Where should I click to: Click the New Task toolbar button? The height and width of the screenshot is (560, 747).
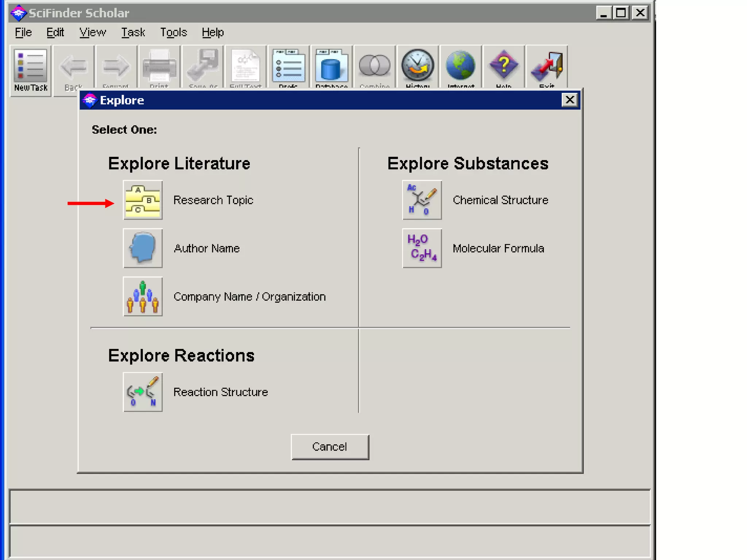[31, 70]
